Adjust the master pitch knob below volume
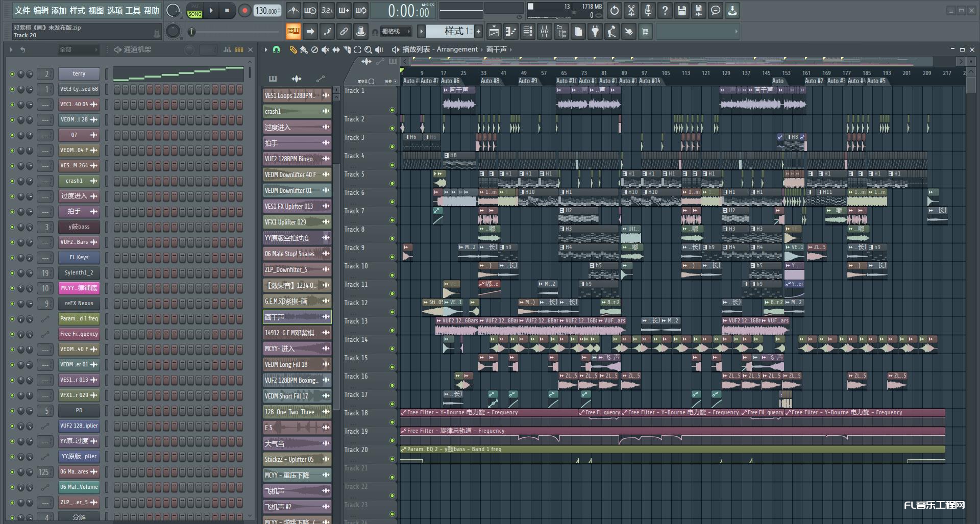 173,32
